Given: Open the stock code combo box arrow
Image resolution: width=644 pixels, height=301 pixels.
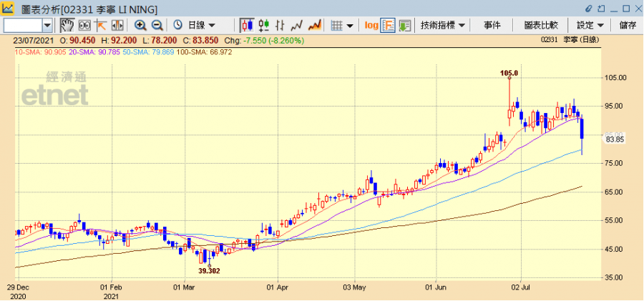Looking at the screenshot, I should (47, 25).
